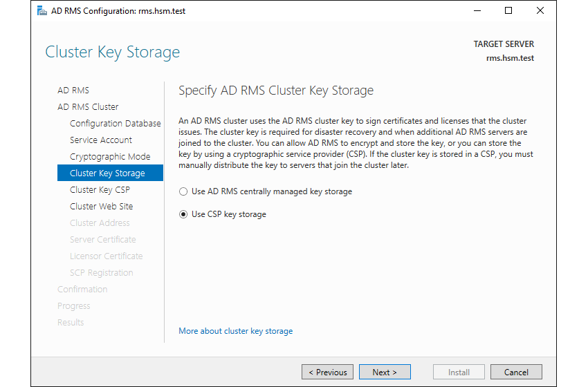The image size is (588, 387).
Task: Click the greyed-out Install button
Action: pyautogui.click(x=459, y=372)
